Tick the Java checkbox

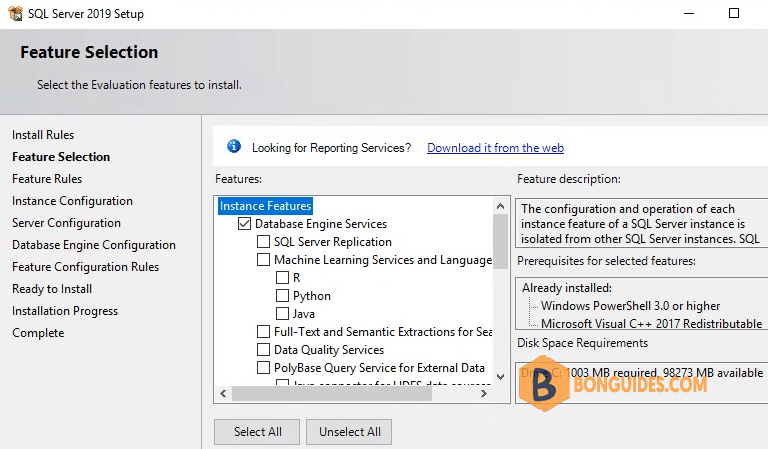pos(283,313)
